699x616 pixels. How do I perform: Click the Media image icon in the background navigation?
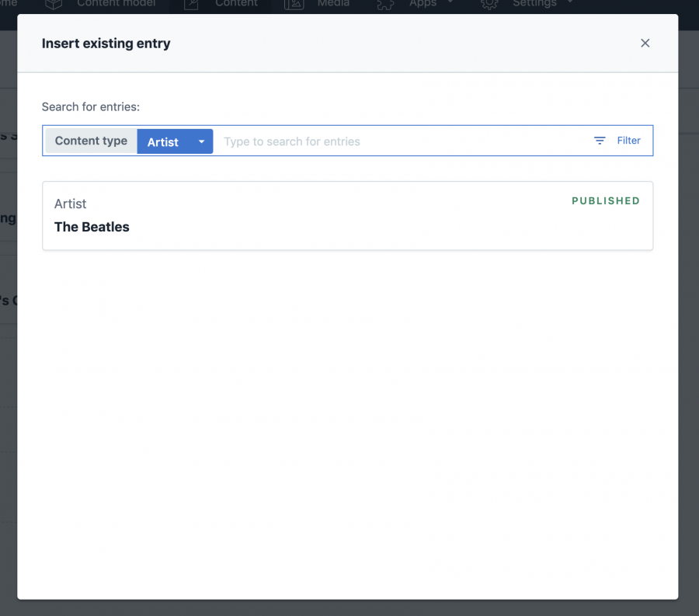294,4
